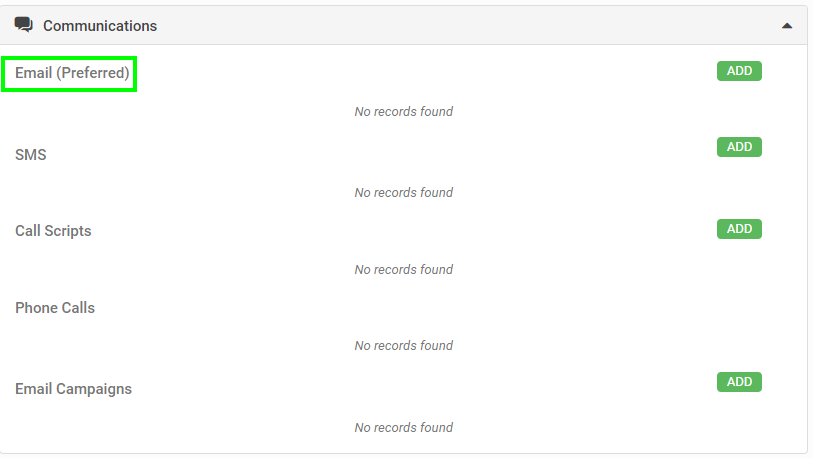Image resolution: width=813 pixels, height=458 pixels.
Task: Click 'No records found' under Email (Preferred)
Action: coord(403,112)
